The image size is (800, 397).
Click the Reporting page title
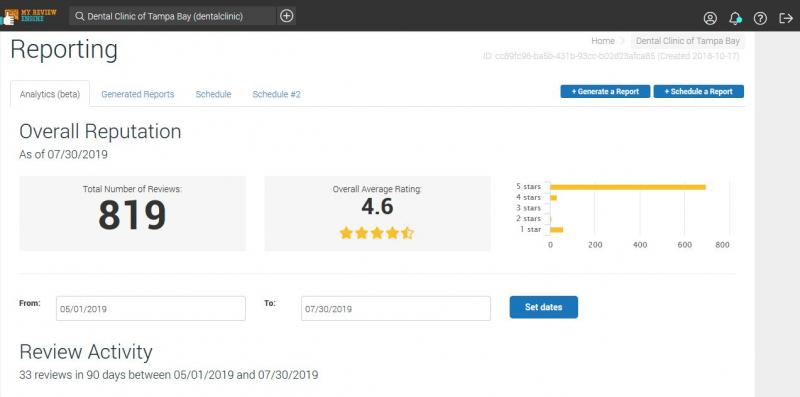(x=64, y=50)
